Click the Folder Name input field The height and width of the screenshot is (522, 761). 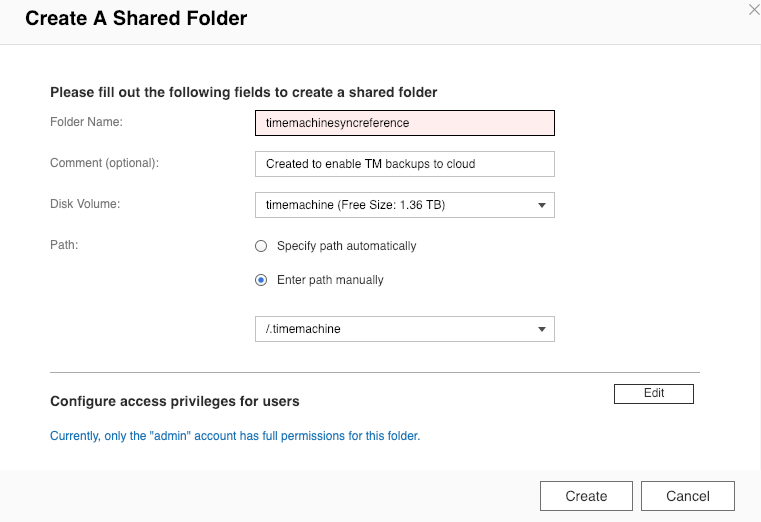pyautogui.click(x=404, y=123)
